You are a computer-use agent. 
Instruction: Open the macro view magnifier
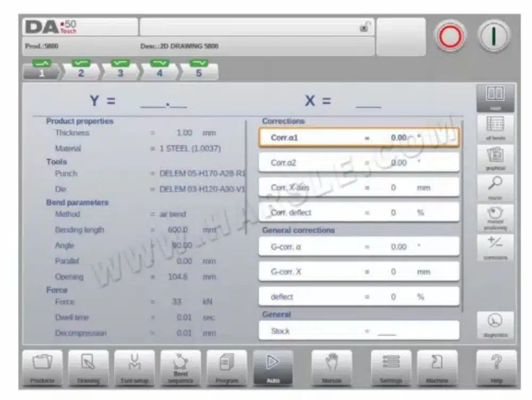coord(495,188)
